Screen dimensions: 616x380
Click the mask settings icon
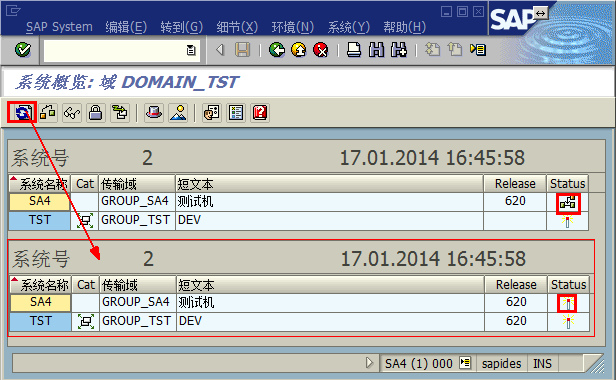pyautogui.click(x=212, y=113)
